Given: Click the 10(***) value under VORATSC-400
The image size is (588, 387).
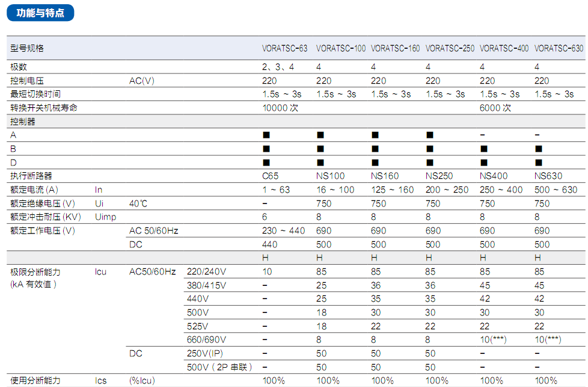Looking at the screenshot, I should coord(493,339).
